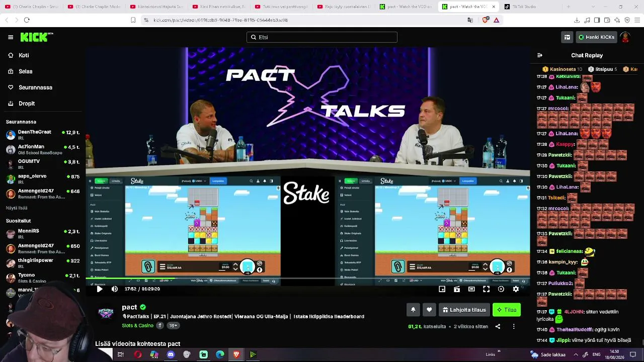This screenshot has width=644, height=362.
Task: Open Microsoft Edge from taskbar
Action: (220, 354)
